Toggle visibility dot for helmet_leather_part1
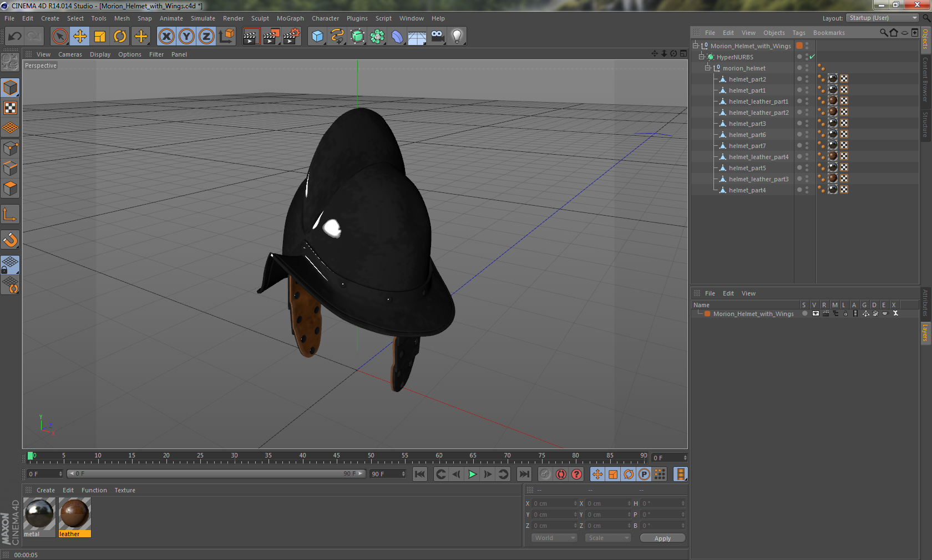Image resolution: width=932 pixels, height=560 pixels. 799,101
